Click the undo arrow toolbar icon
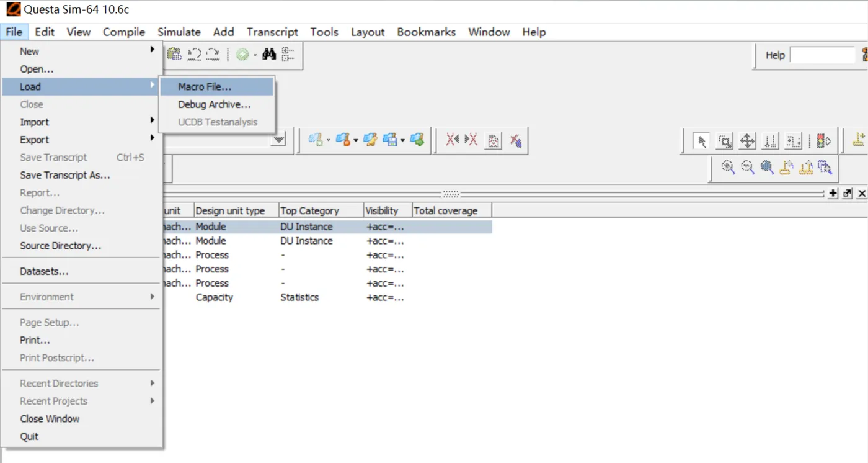The image size is (868, 463). (x=194, y=55)
